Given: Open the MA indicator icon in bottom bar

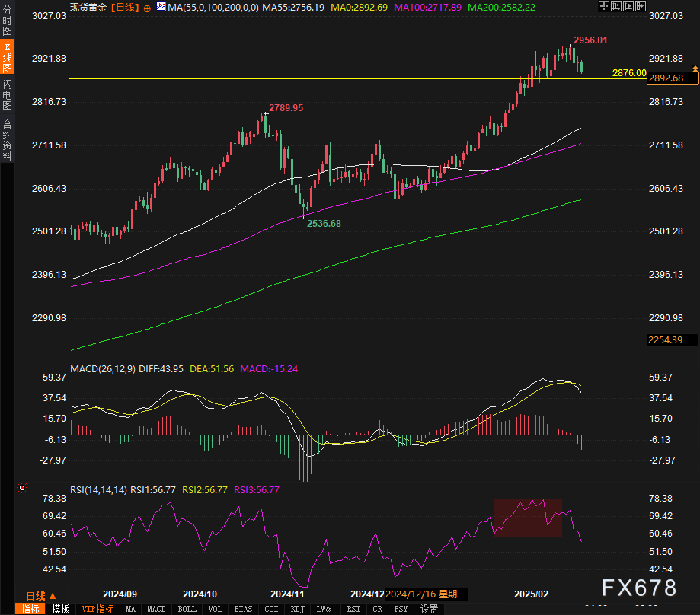Looking at the screenshot, I should (130, 609).
